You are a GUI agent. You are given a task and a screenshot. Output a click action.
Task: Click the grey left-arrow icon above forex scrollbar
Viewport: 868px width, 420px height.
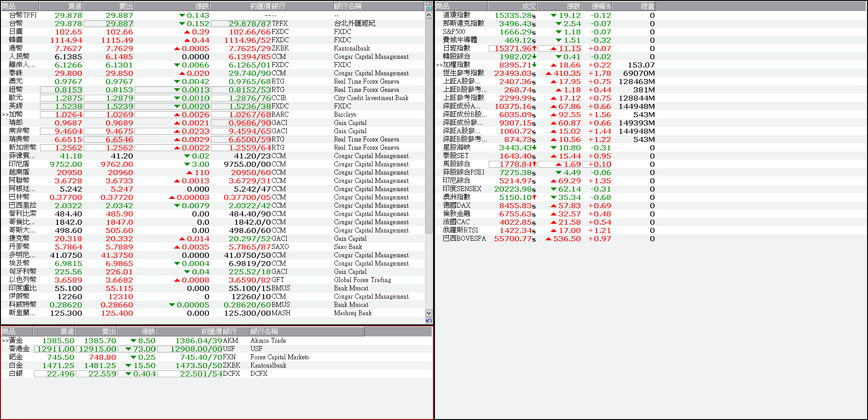point(429,4)
